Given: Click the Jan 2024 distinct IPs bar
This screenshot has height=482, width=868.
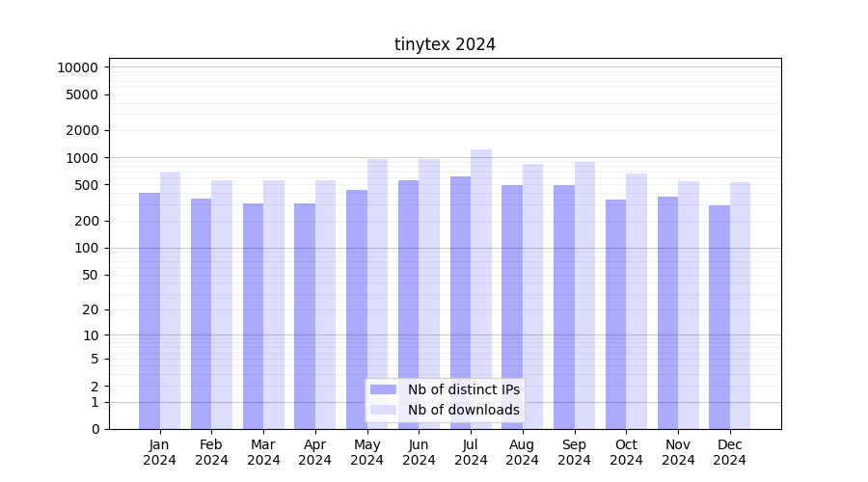Looking at the screenshot, I should 149,310.
